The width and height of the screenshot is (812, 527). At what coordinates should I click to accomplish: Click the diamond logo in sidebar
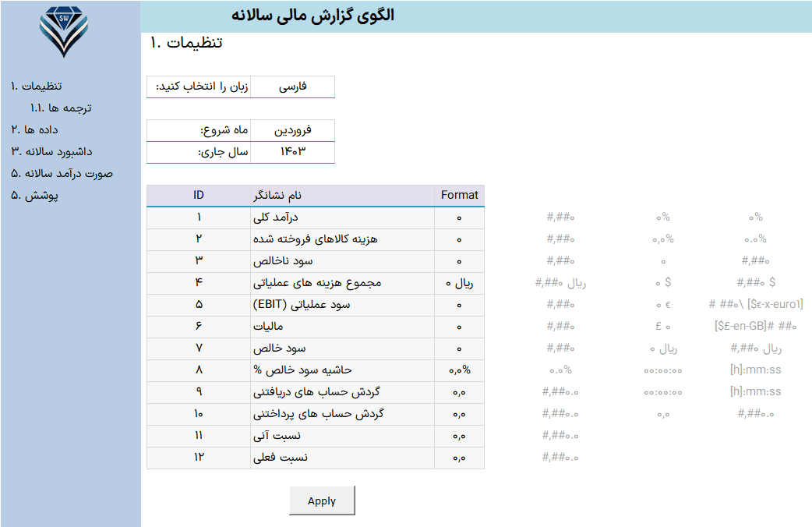tap(64, 32)
